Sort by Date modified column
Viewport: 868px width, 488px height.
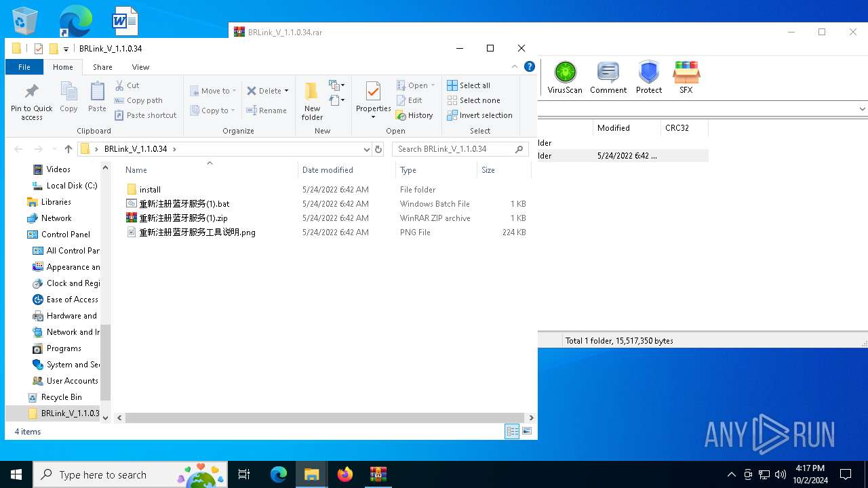(x=347, y=170)
